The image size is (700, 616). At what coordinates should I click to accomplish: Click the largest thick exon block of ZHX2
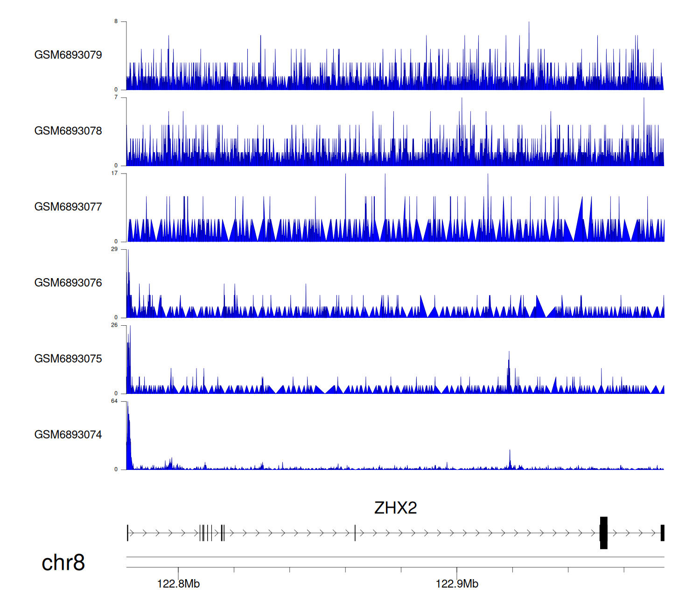pos(603,533)
